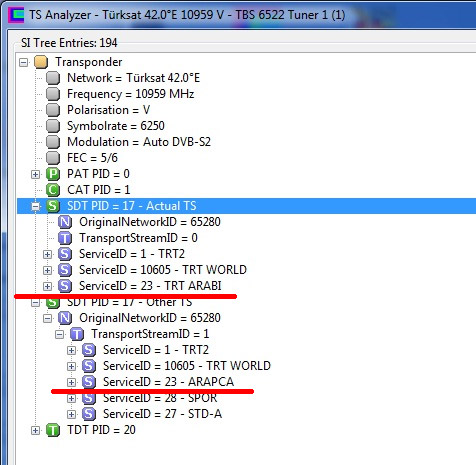This screenshot has width=476, height=465.
Task: Select the 'Polarisation = V' row
Action: point(109,110)
